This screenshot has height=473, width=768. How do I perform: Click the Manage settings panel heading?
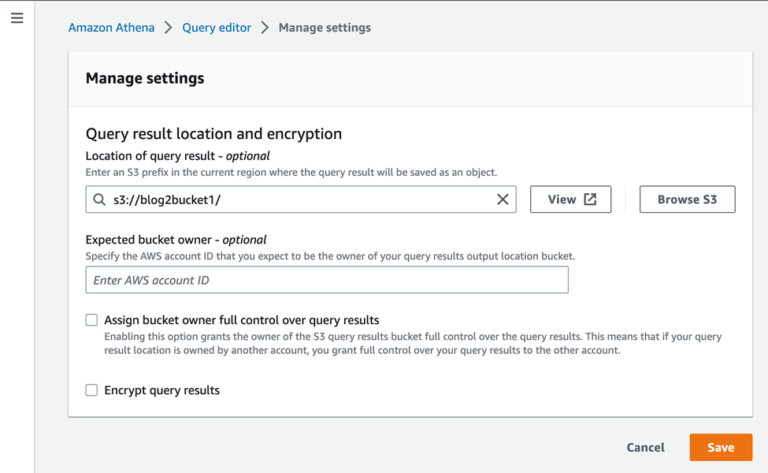[145, 78]
